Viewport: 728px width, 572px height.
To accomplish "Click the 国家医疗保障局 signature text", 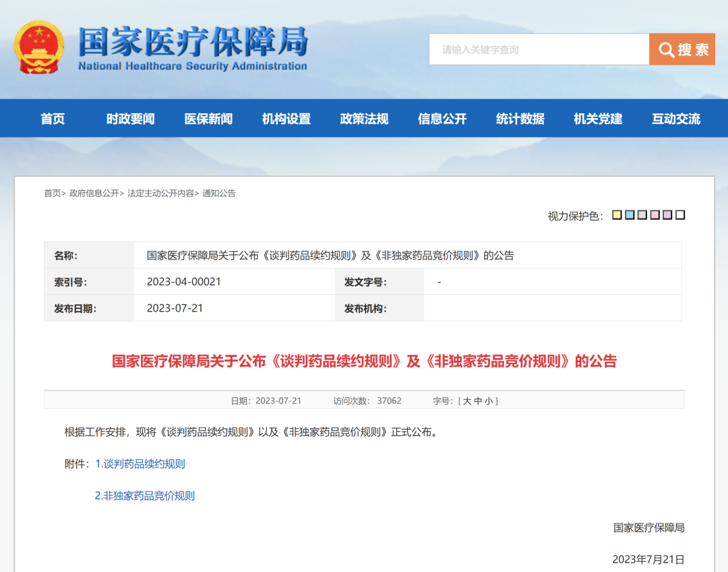I will (x=649, y=528).
